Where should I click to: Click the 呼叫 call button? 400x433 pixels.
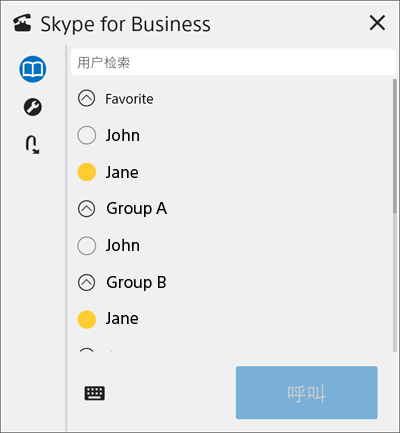[307, 393]
